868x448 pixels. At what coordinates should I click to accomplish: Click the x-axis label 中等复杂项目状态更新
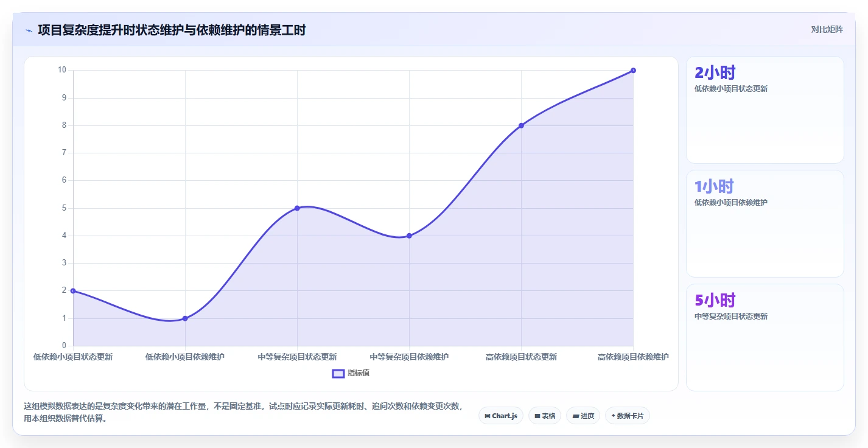coord(297,357)
